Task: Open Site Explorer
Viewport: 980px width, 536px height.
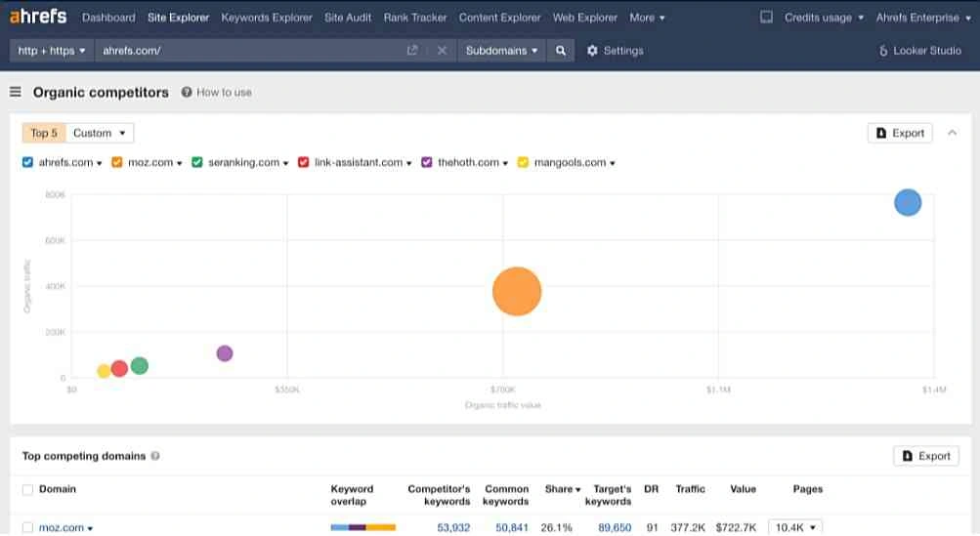Action: coord(178,18)
